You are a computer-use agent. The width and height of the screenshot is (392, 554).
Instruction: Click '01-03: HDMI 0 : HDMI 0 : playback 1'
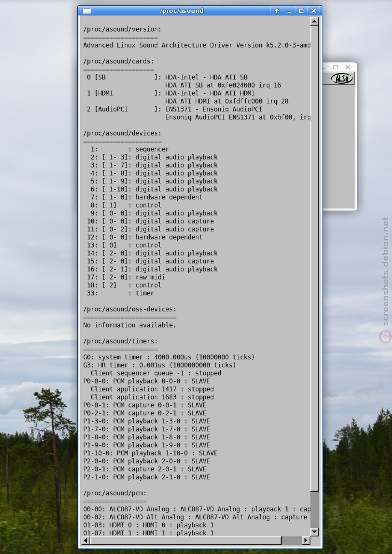point(148,525)
